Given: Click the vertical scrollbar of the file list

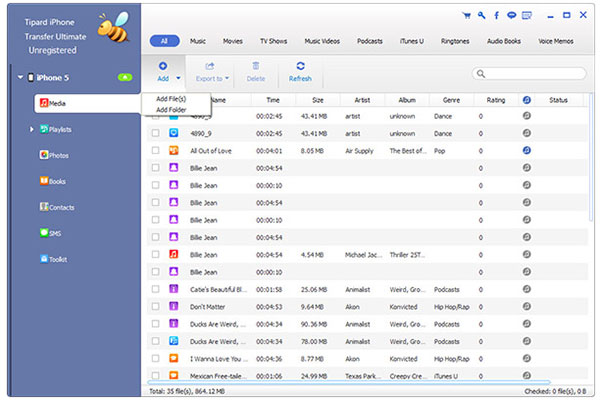Looking at the screenshot, I should pos(592,157).
